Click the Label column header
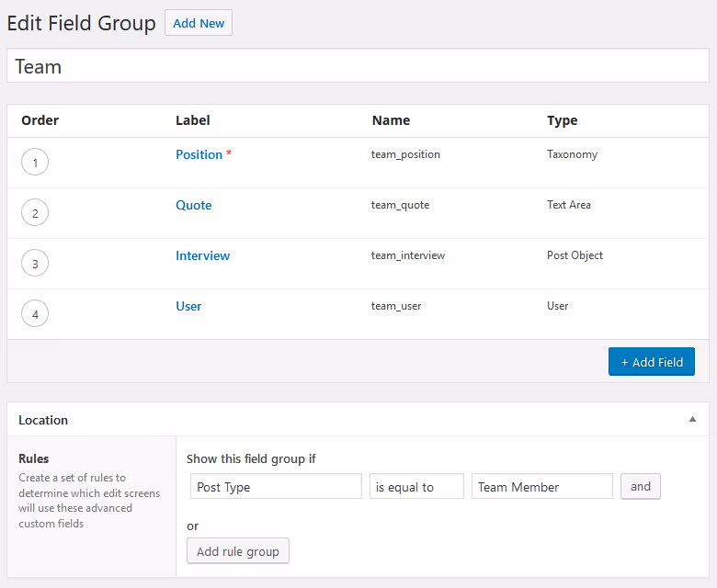Screen dimensions: 717x588 point(192,120)
